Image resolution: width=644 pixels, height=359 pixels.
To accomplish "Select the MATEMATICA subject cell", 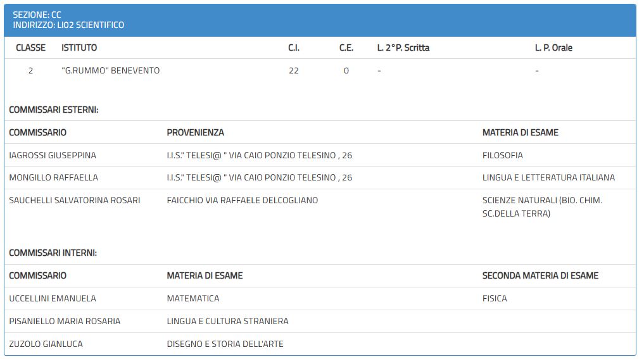I will tap(193, 299).
